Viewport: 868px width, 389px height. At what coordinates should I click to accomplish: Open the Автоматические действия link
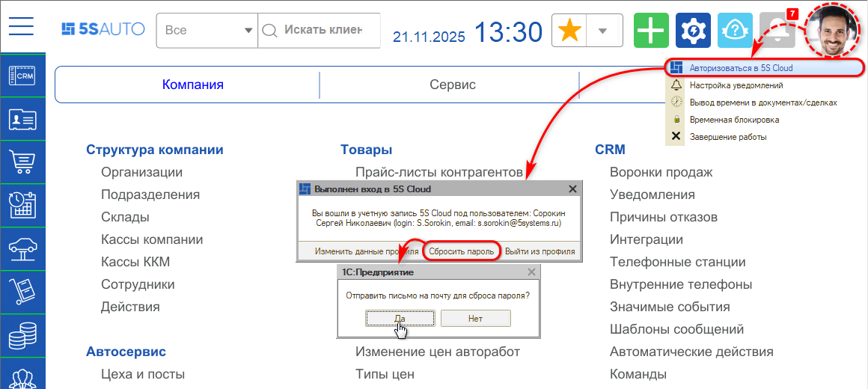(691, 352)
